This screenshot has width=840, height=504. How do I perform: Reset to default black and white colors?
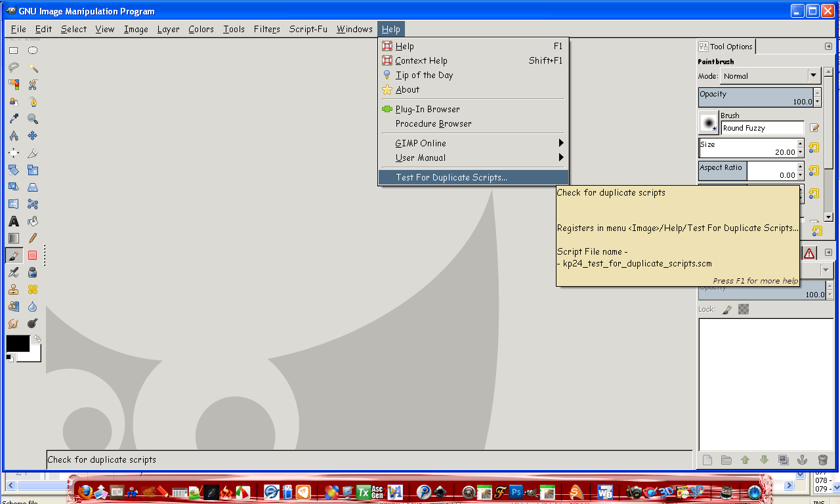click(10, 358)
